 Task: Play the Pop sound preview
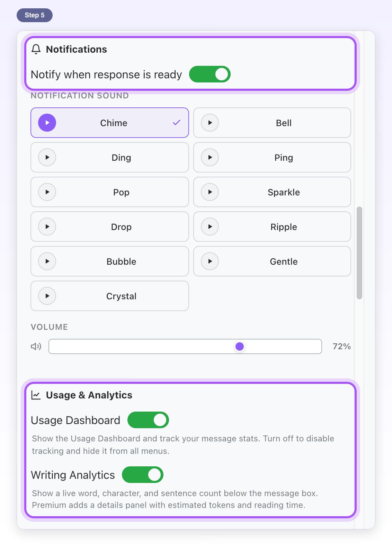coord(47,192)
